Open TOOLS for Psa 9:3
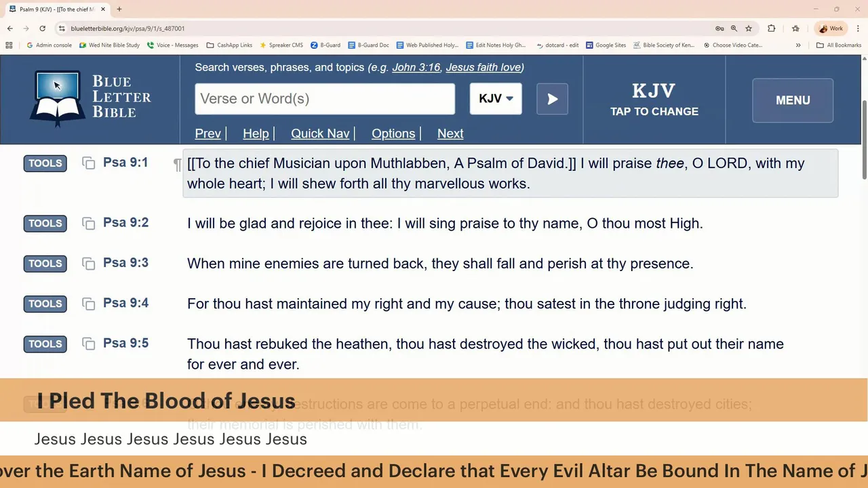 (x=45, y=264)
